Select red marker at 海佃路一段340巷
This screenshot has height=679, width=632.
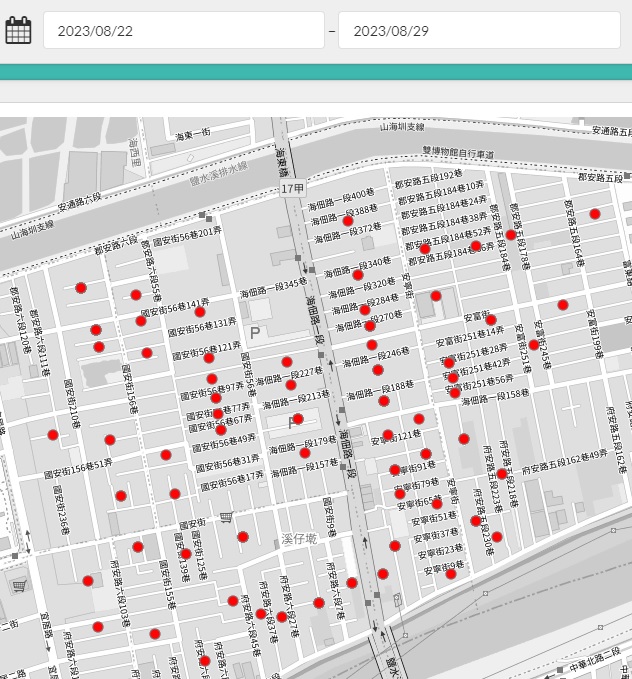coord(358,275)
